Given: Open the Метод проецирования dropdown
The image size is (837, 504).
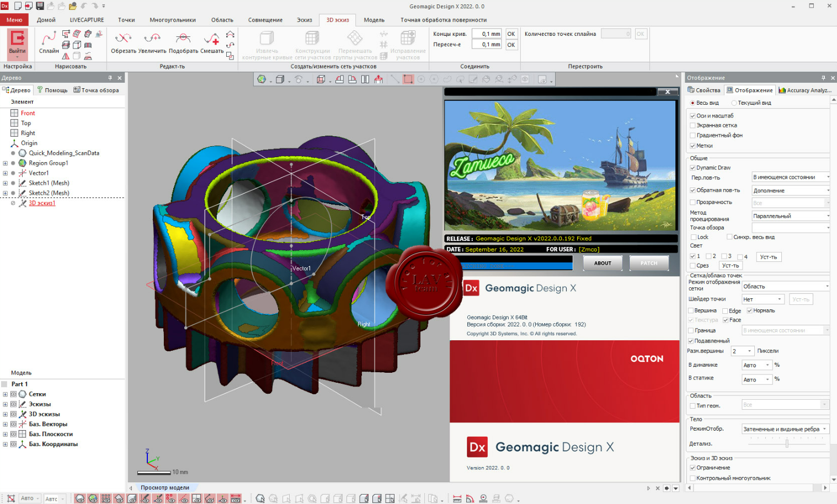Looking at the screenshot, I should pyautogui.click(x=790, y=216).
